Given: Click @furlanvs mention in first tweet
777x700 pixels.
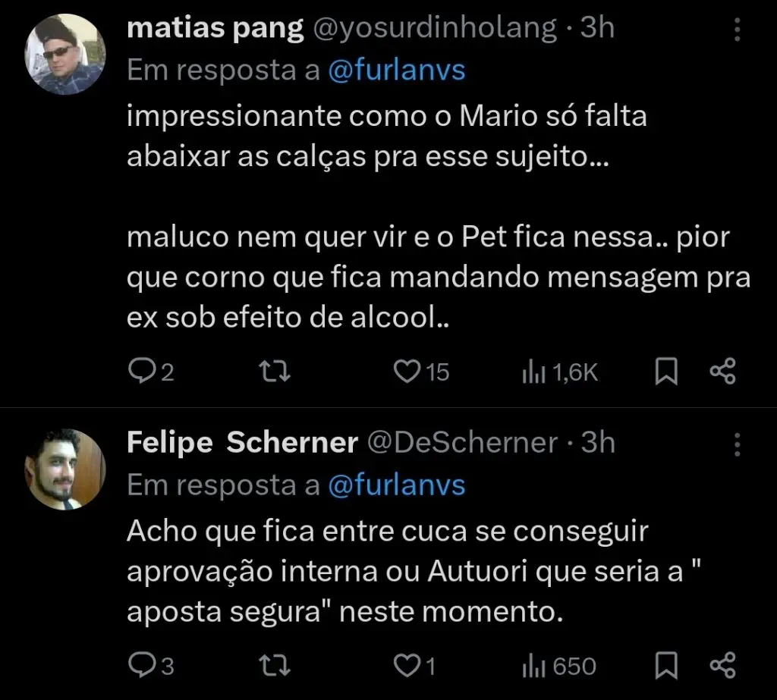Looking at the screenshot, I should coord(396,71).
